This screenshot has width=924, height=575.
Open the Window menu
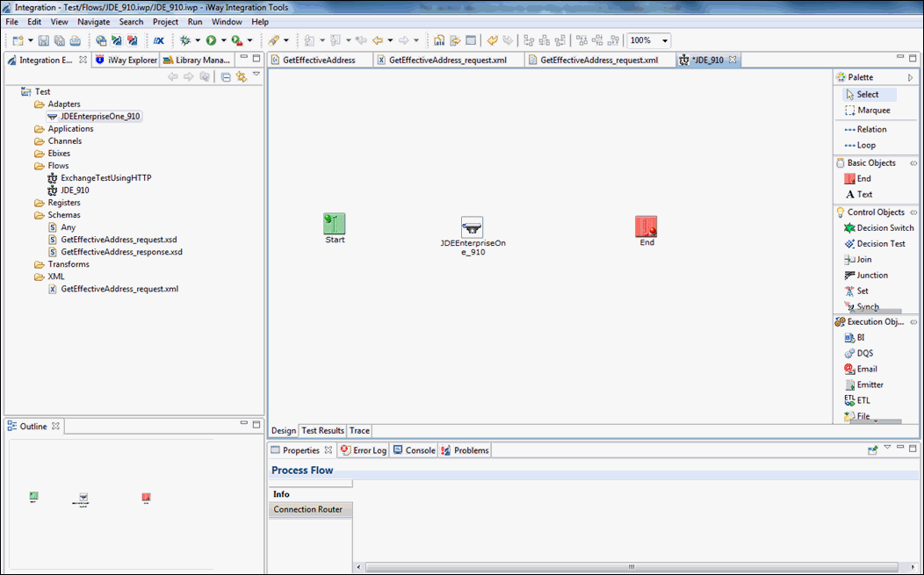(227, 22)
